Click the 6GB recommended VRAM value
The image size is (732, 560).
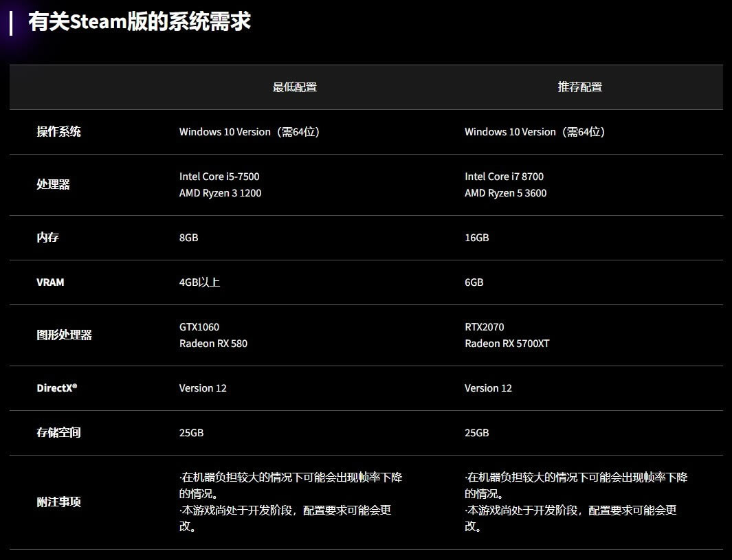(474, 282)
